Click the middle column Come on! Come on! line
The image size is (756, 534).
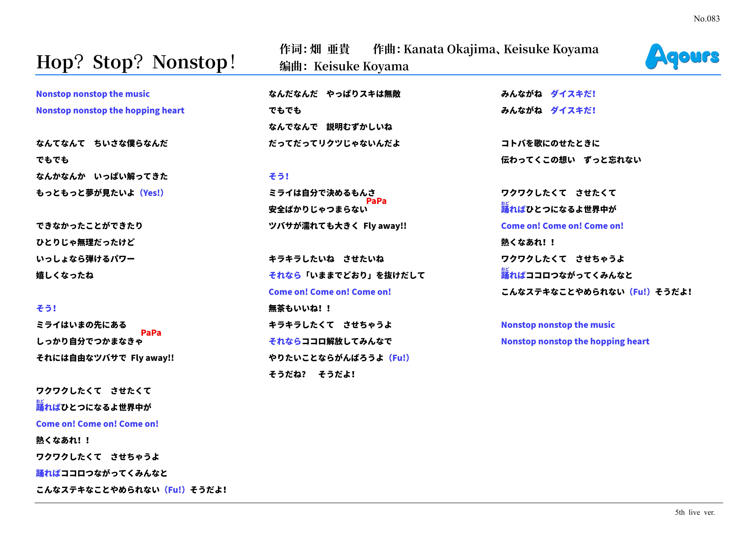tap(330, 292)
